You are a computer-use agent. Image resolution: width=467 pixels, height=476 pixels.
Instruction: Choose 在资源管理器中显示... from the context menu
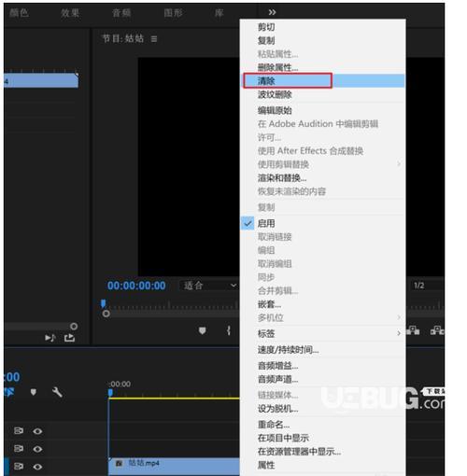pos(323,452)
